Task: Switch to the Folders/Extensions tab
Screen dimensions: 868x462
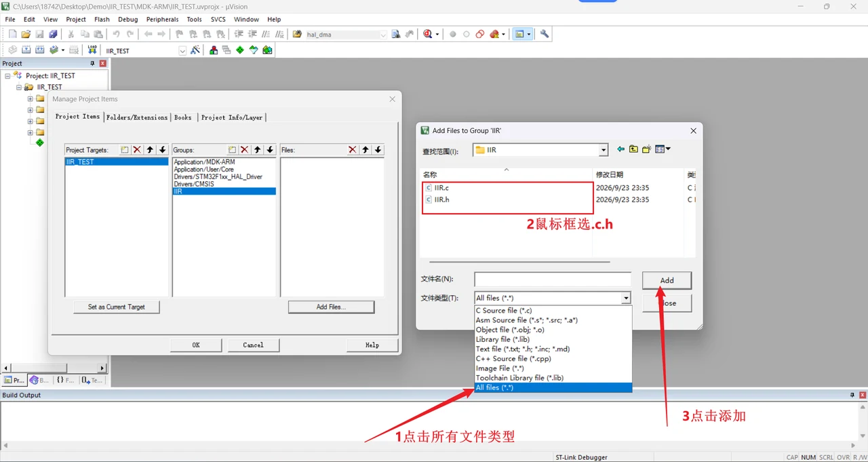Action: click(137, 117)
